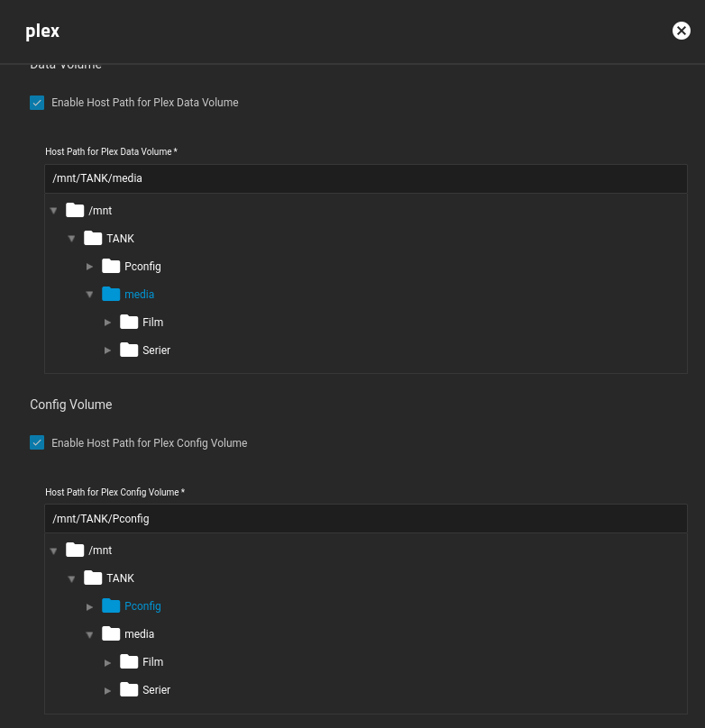Select Film folder label in Data Volume tree
Image resolution: width=705 pixels, height=728 pixels.
pos(152,322)
